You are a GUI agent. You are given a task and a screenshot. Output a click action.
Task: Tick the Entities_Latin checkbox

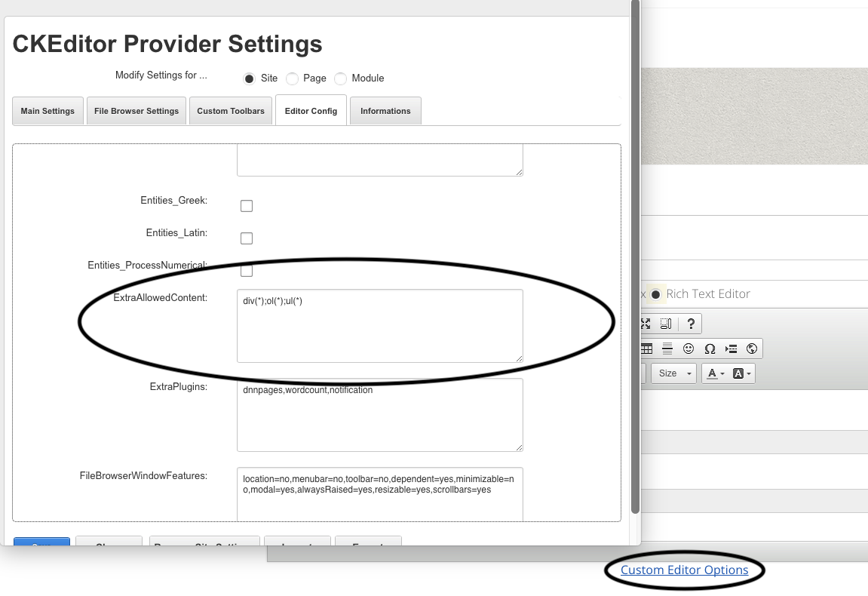coord(247,238)
